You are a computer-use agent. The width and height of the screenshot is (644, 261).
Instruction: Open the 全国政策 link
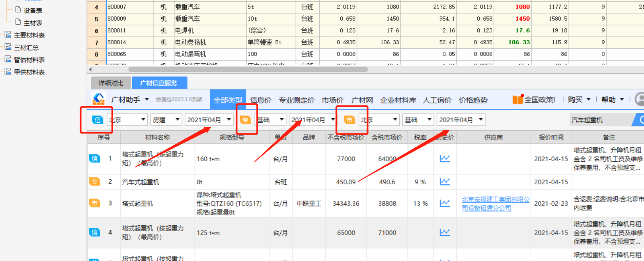click(x=540, y=100)
